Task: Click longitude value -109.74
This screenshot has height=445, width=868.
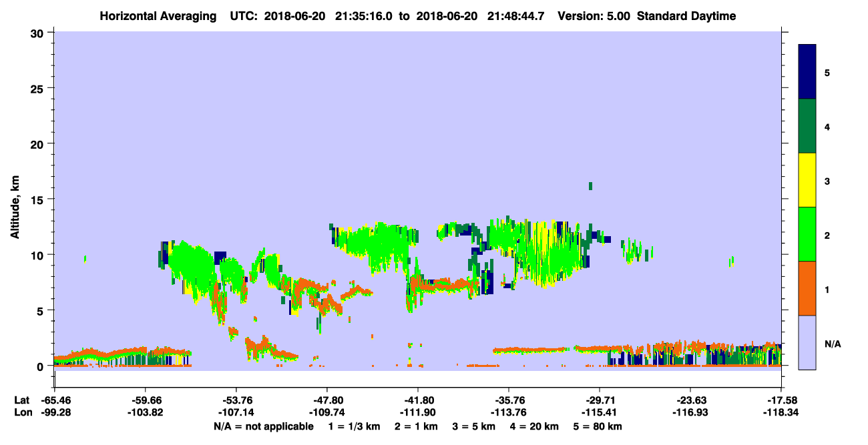Action: coord(327,412)
